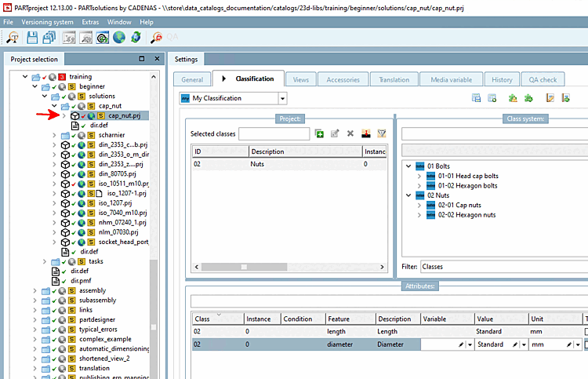
Task: Click the gray window with magnifier toolbar icon
Action: pyautogui.click(x=86, y=38)
